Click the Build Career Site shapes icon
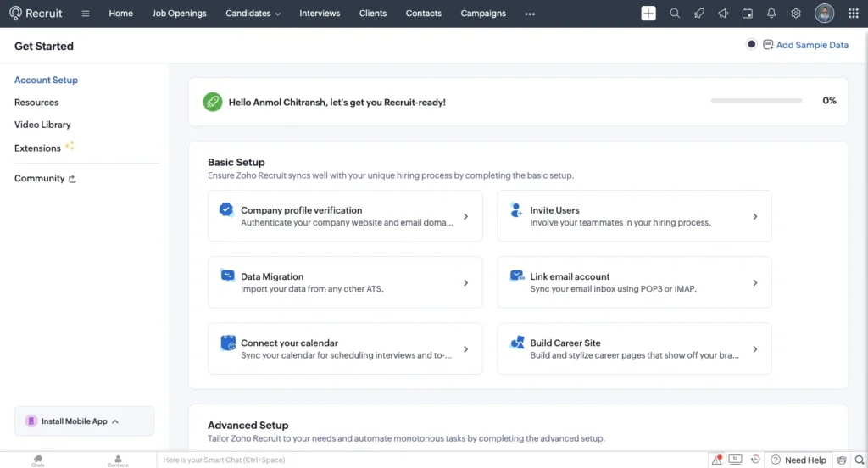The width and height of the screenshot is (868, 468). 517,343
